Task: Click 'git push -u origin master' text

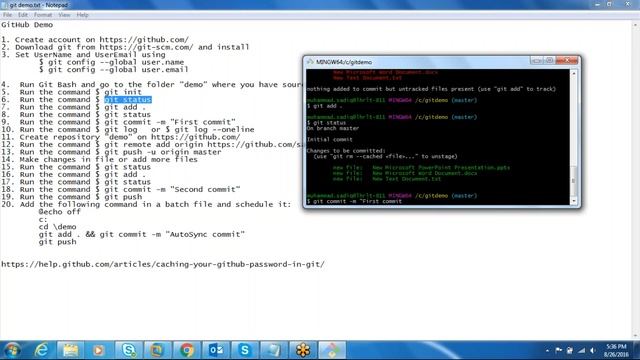Action: (x=162, y=152)
